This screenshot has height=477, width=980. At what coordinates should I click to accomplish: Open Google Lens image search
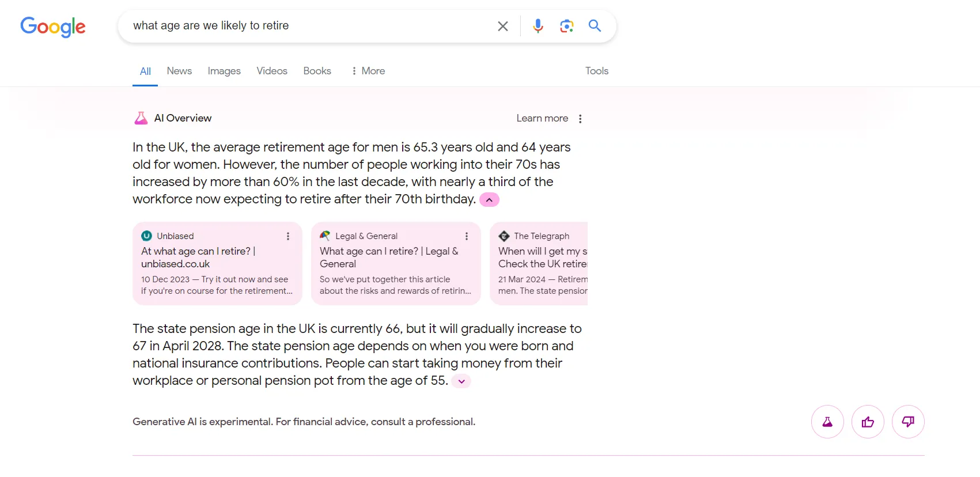pyautogui.click(x=566, y=26)
